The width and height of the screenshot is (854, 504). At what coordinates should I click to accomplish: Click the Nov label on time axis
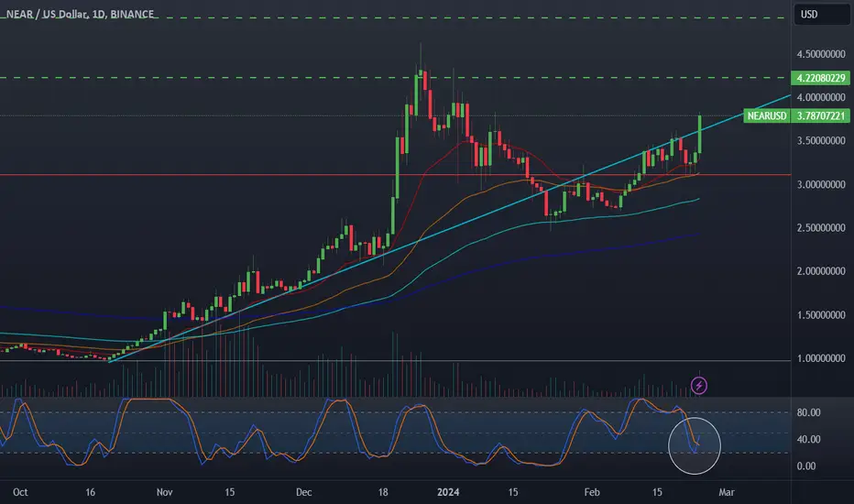pos(165,492)
